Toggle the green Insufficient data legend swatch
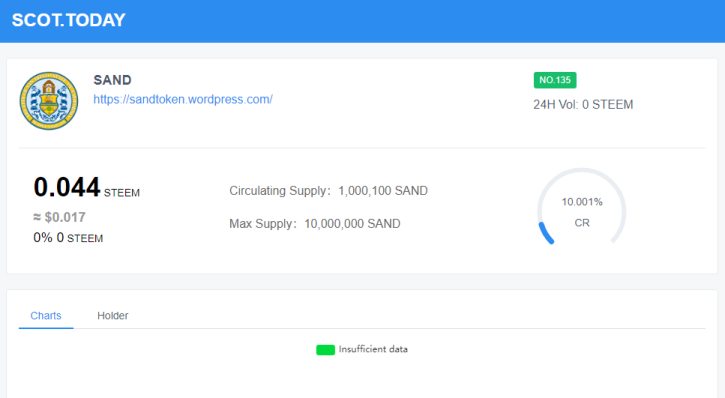Screen dimensions: 725x398 tap(326, 350)
